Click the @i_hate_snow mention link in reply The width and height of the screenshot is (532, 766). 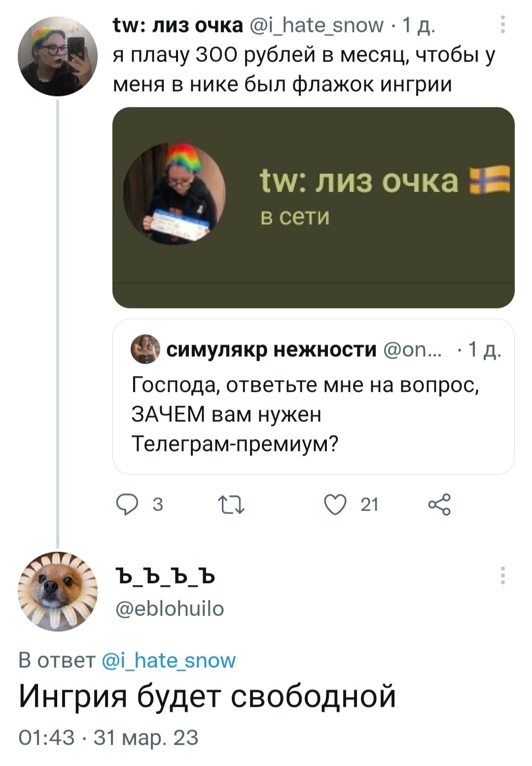tap(169, 660)
